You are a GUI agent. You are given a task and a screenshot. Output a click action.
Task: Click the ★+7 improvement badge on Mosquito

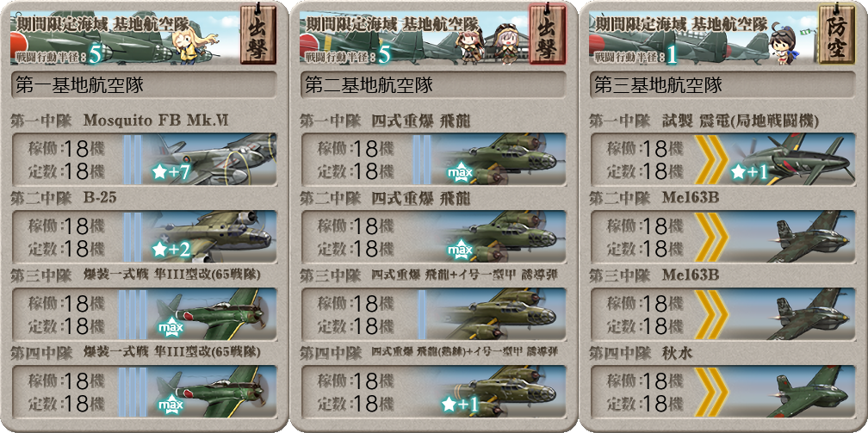[x=171, y=173]
